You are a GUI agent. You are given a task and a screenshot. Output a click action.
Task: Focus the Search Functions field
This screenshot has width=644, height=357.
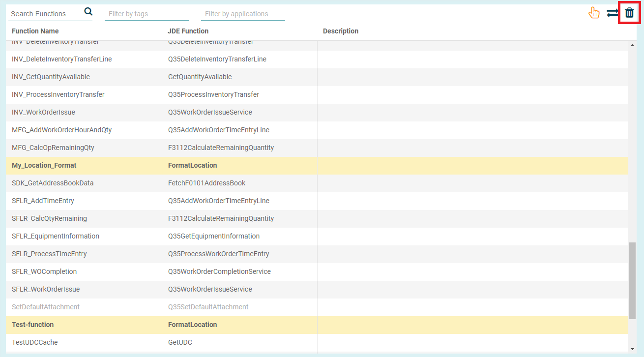click(x=45, y=14)
